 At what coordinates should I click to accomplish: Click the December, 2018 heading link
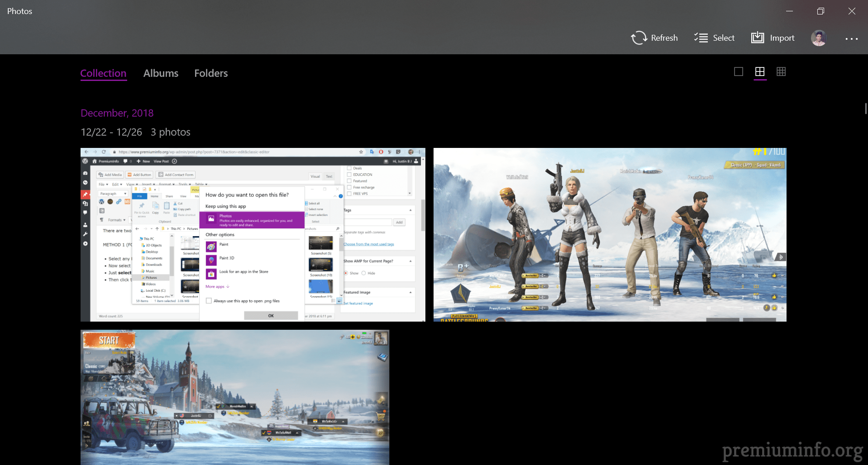[117, 113]
